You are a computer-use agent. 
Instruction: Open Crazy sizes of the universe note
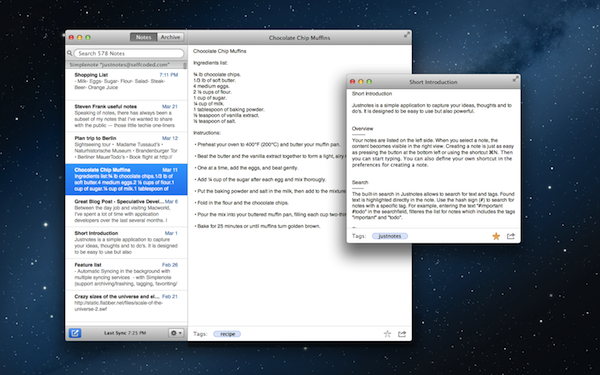coord(126,306)
